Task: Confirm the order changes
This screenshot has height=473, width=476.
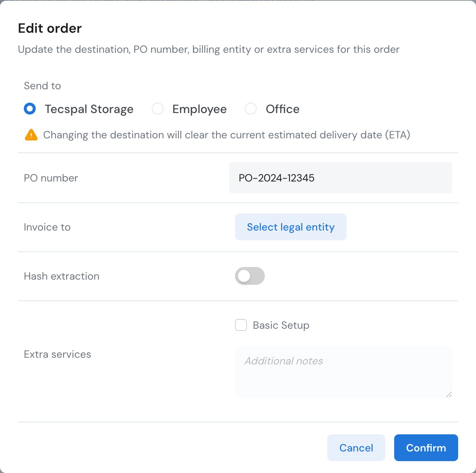Action: pyautogui.click(x=426, y=448)
